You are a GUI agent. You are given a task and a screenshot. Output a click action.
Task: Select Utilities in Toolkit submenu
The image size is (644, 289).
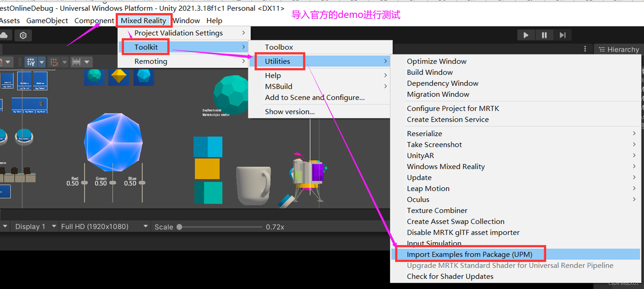click(x=320, y=61)
